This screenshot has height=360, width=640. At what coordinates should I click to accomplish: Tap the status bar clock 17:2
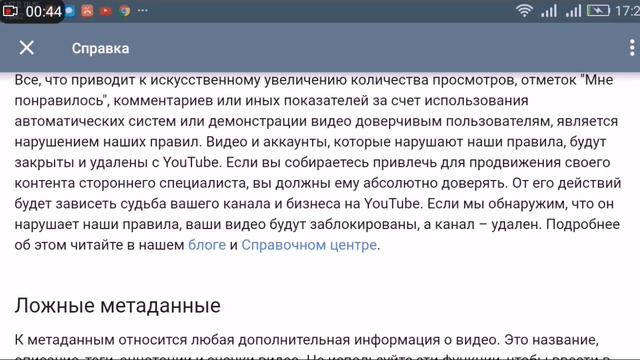[x=627, y=11]
